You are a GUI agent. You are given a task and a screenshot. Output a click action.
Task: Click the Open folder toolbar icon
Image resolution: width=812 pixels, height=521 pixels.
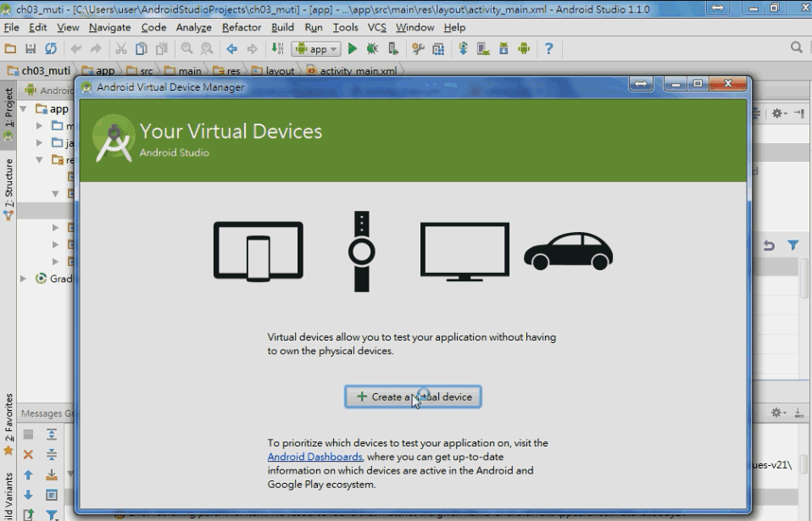[x=10, y=48]
